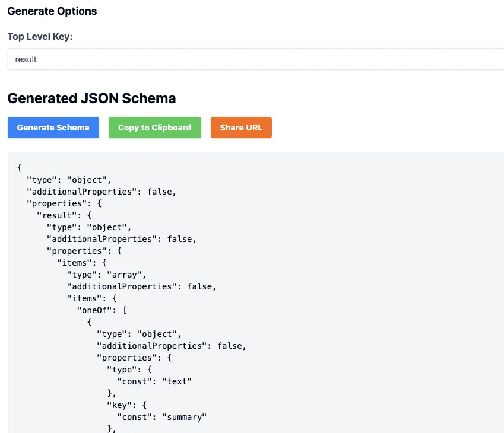Click the Generate Schema button
This screenshot has width=504, height=433.
pos(53,127)
